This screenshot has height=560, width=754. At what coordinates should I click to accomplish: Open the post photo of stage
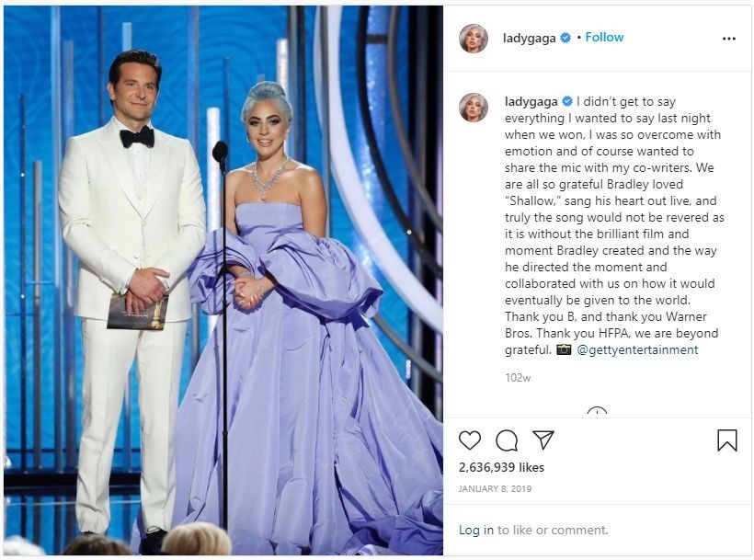223,280
